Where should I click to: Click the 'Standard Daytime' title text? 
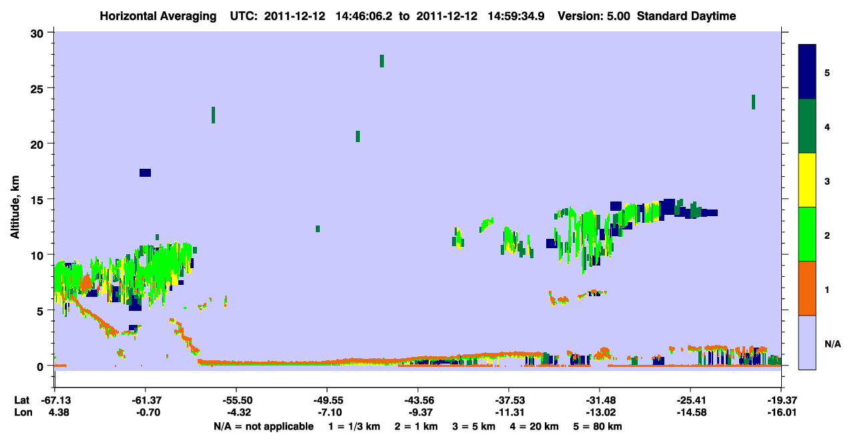click(686, 16)
